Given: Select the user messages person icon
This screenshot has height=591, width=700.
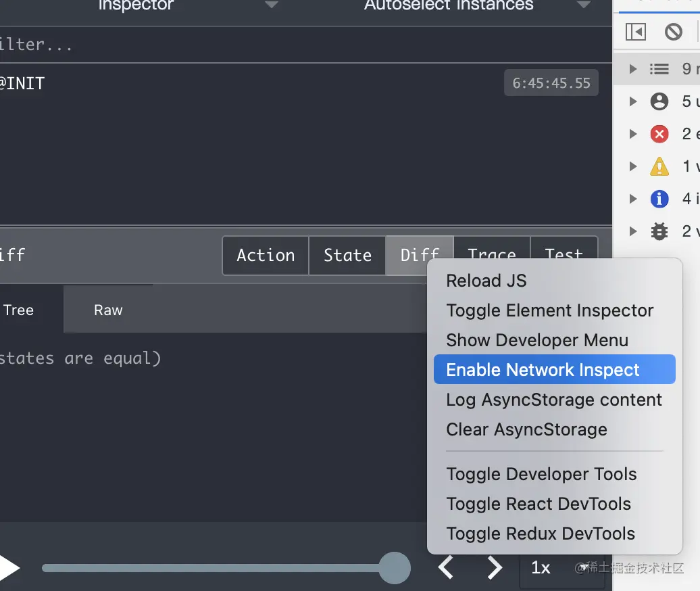Looking at the screenshot, I should 659,101.
